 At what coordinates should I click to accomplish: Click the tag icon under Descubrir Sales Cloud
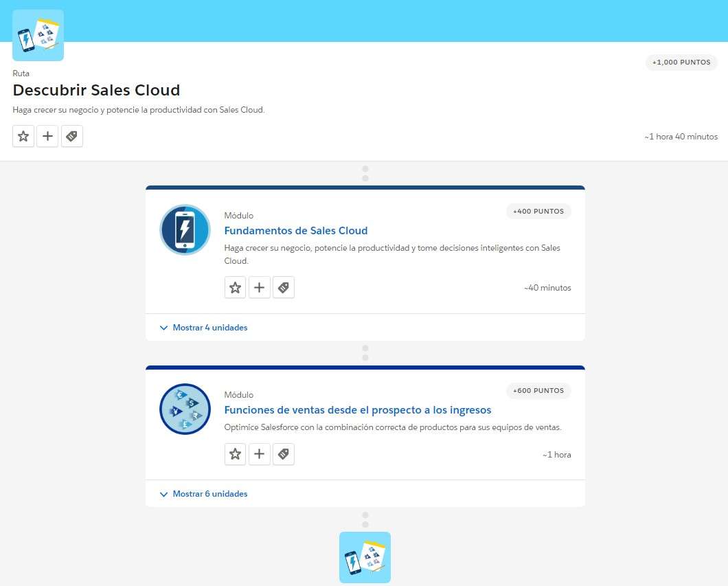(72, 136)
